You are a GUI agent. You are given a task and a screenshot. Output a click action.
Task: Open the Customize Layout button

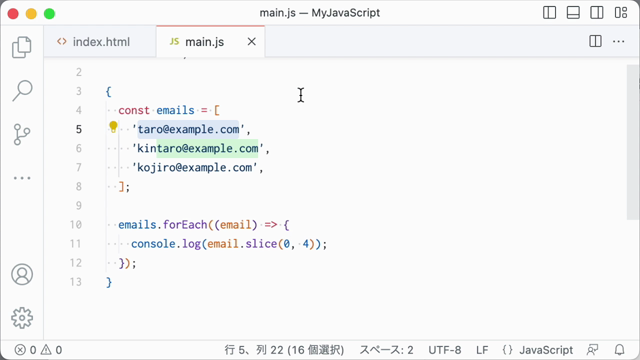621,13
